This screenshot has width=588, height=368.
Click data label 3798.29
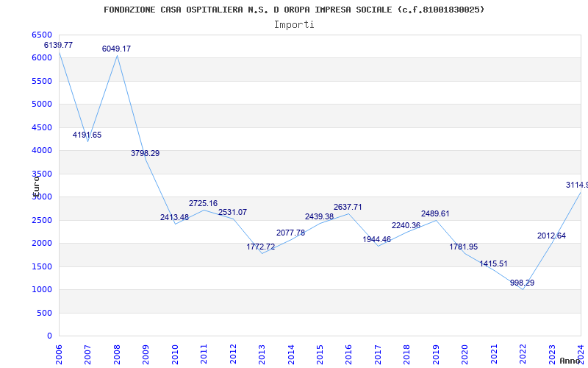145,153
